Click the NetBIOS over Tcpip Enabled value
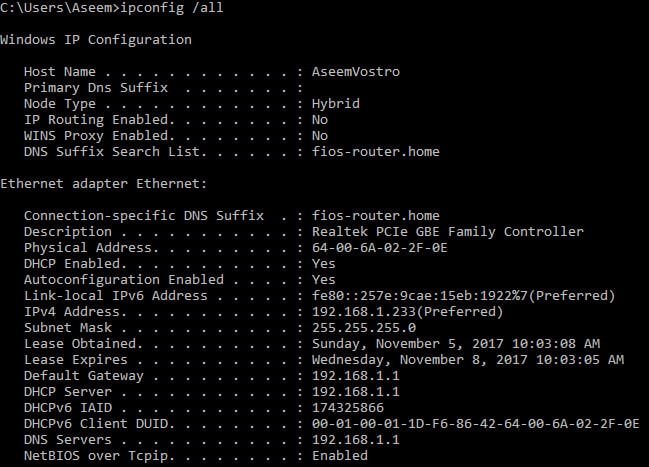649x467 pixels. pyautogui.click(x=340, y=456)
